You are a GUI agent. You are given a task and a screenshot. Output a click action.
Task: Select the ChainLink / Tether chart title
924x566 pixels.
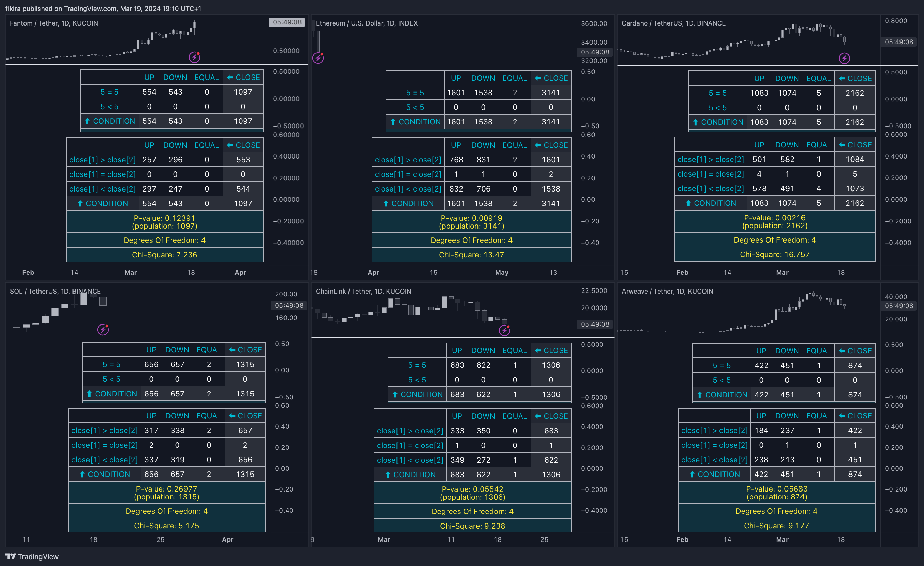(x=363, y=291)
